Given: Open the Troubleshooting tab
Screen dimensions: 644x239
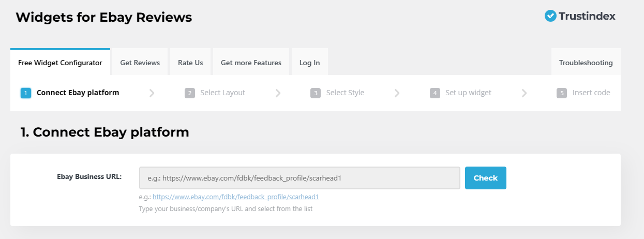Looking at the screenshot, I should coord(586,63).
